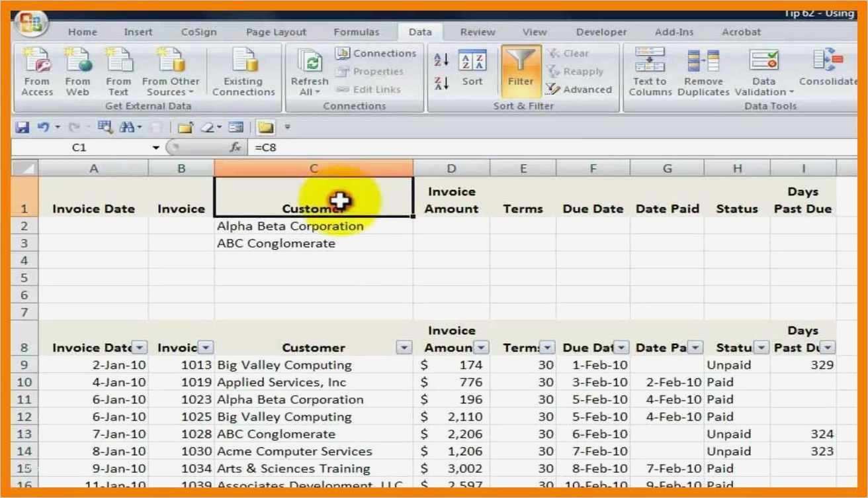Save the workbook from the quick access toolbar
Viewport: 868px width, 498px height.
tap(24, 126)
